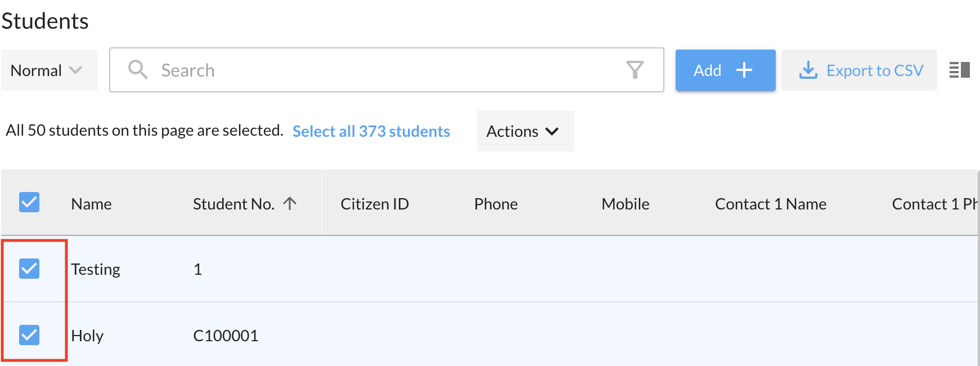980x366 pixels.
Task: Uncheck the Testing student row checkbox
Action: pyautogui.click(x=29, y=269)
